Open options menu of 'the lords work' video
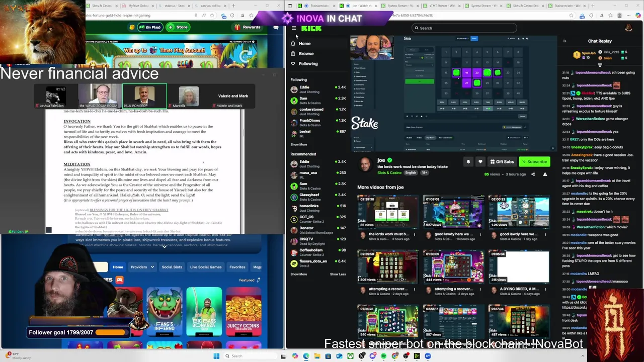 click(x=415, y=234)
